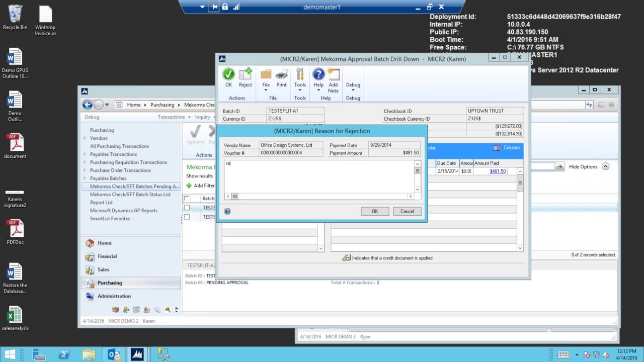Expand the Purchase Order Transactions tree item
644x362 pixels.
(x=85, y=170)
